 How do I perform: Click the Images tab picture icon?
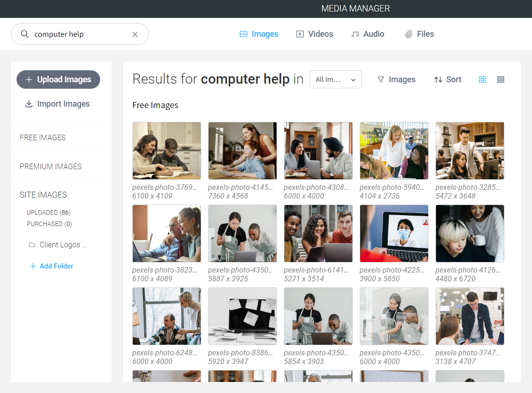pyautogui.click(x=243, y=34)
